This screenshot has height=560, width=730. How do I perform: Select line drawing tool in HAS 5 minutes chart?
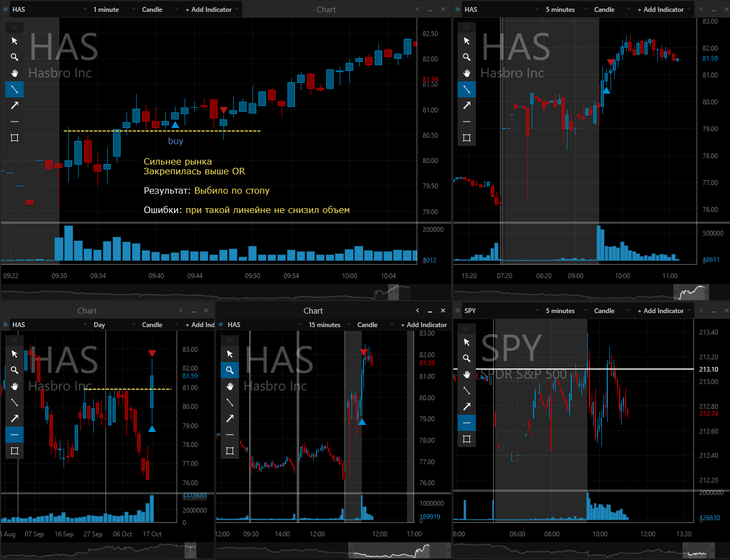pyautogui.click(x=467, y=89)
